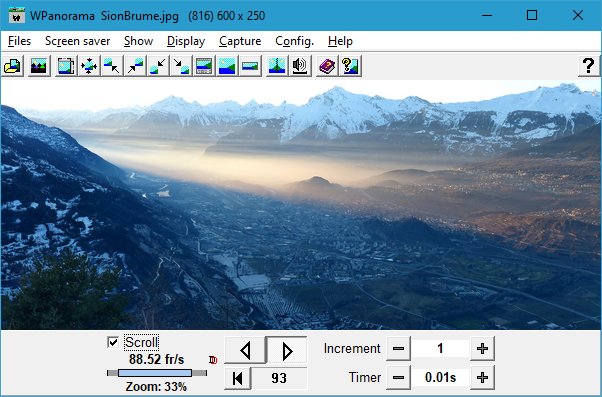Click the blue speed slider bar

pos(155,373)
